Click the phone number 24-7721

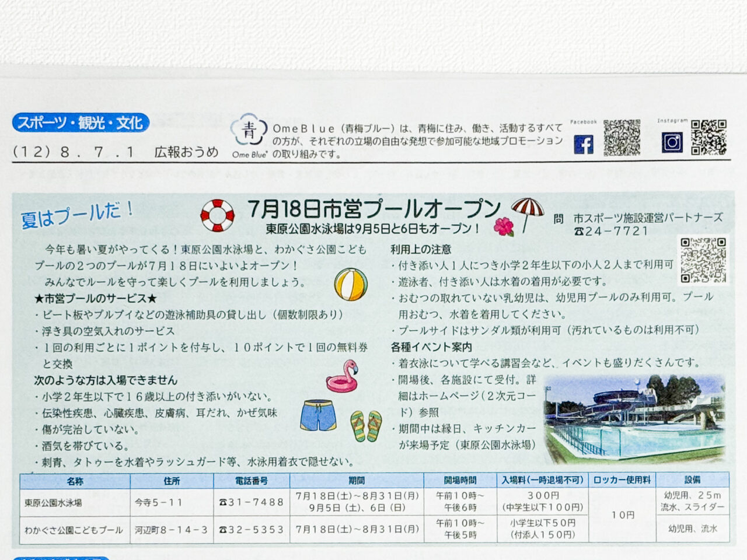tap(610, 231)
